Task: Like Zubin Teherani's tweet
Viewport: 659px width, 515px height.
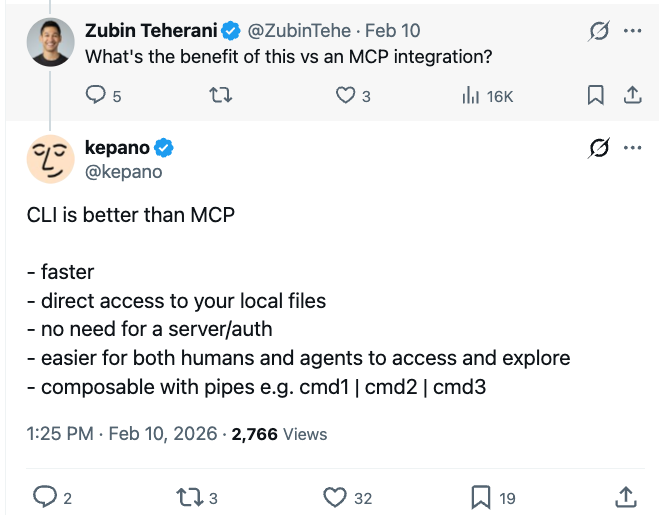Action: point(345,96)
